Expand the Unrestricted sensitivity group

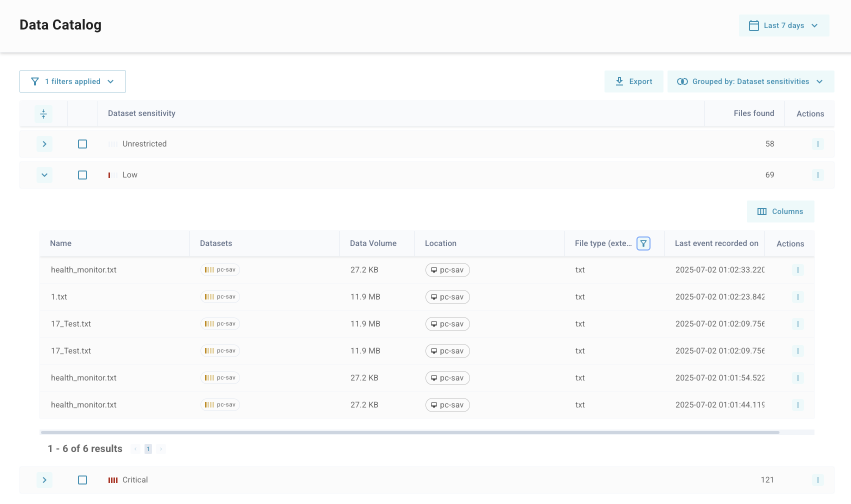[x=44, y=144]
